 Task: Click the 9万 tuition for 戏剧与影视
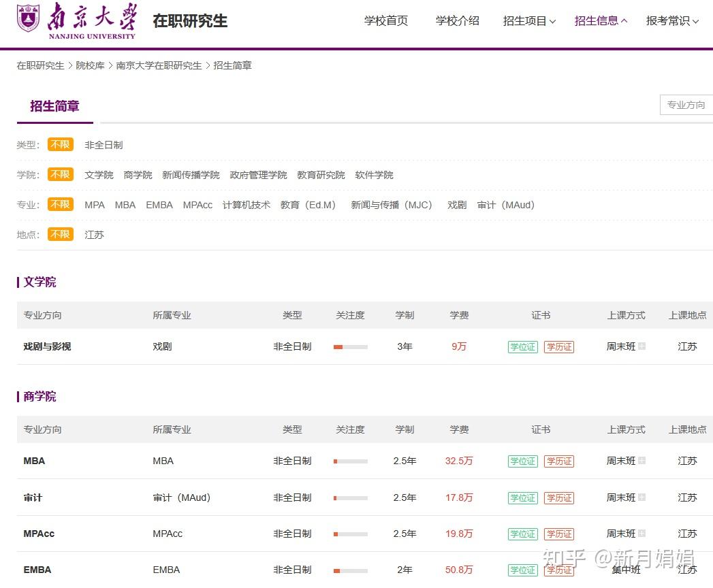[459, 346]
